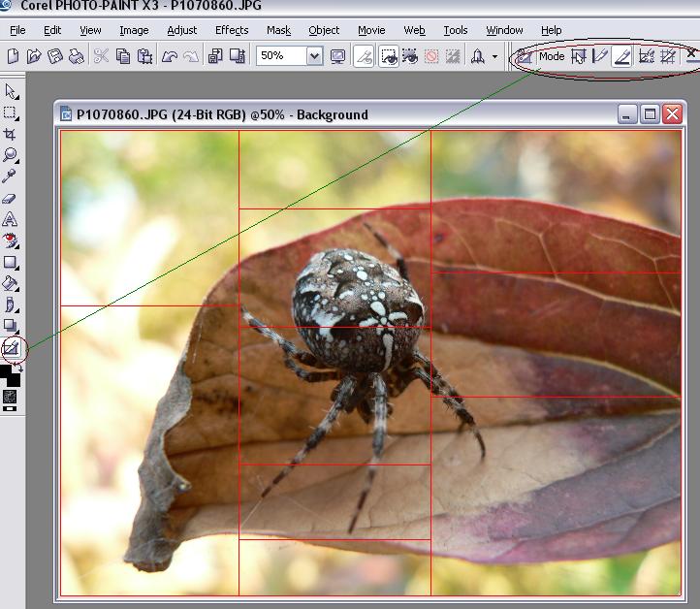Toggle the mask overlay button
The height and width of the screenshot is (609, 700).
(x=410, y=56)
